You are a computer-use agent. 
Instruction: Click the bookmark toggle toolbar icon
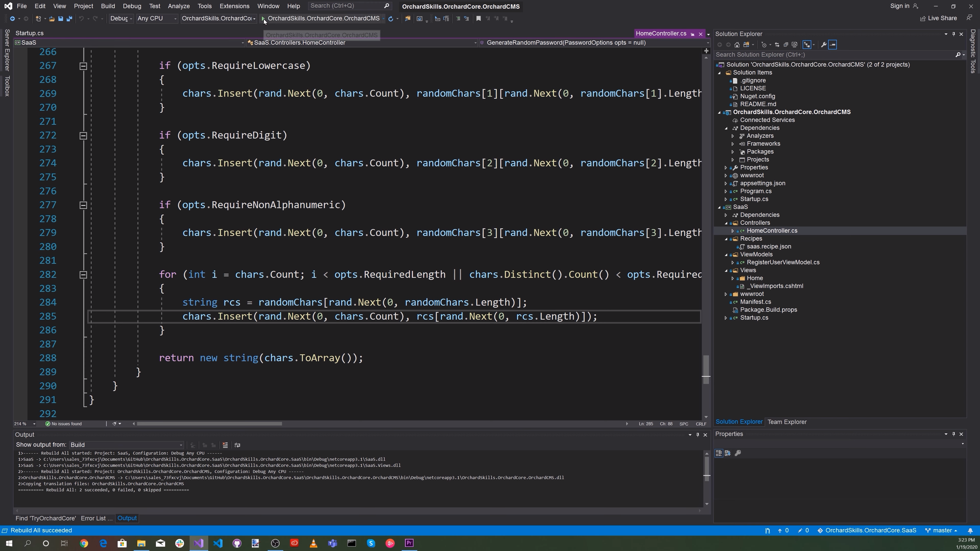point(479,19)
